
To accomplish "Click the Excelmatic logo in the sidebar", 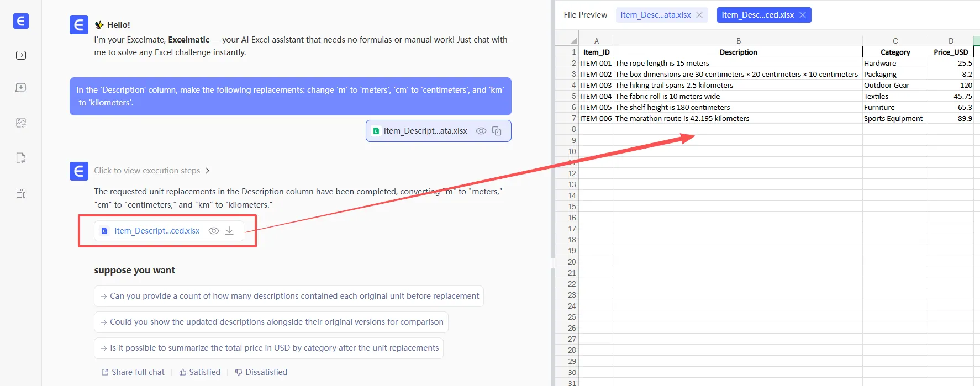I will click(21, 21).
